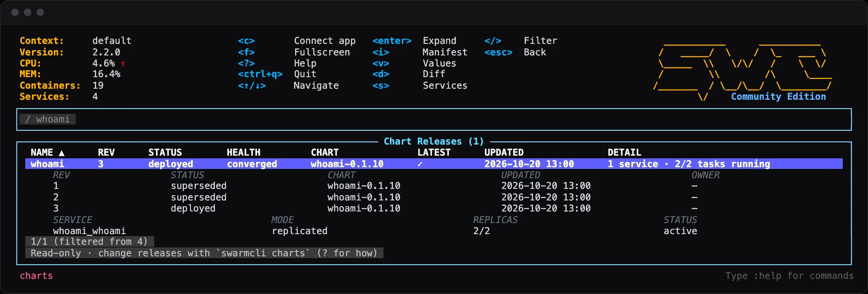868x294 pixels.
Task: Sort by the main UPDATED column header
Action: [504, 153]
